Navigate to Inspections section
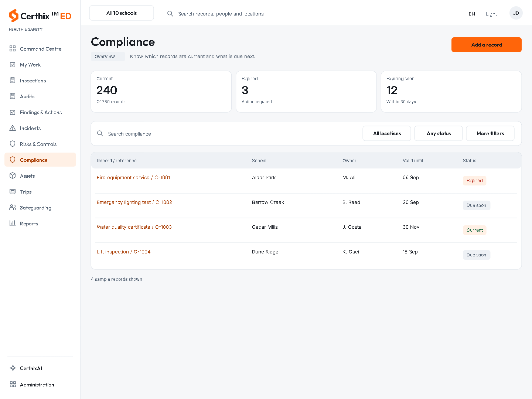The height and width of the screenshot is (399, 532). [40, 81]
